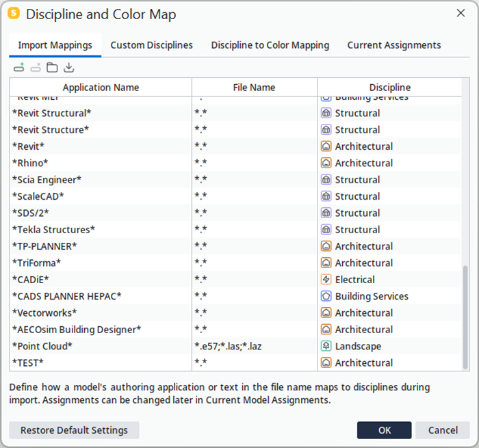Select the *ScaleCAD* application name cell
Viewport: 479px width, 448px height.
[x=101, y=196]
